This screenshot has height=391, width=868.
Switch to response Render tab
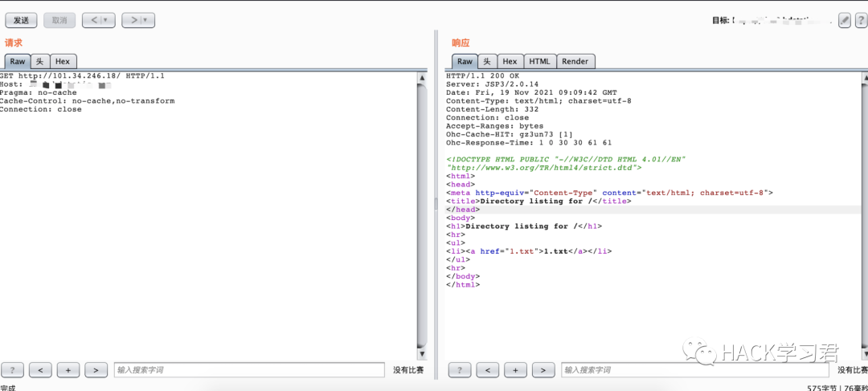point(575,61)
